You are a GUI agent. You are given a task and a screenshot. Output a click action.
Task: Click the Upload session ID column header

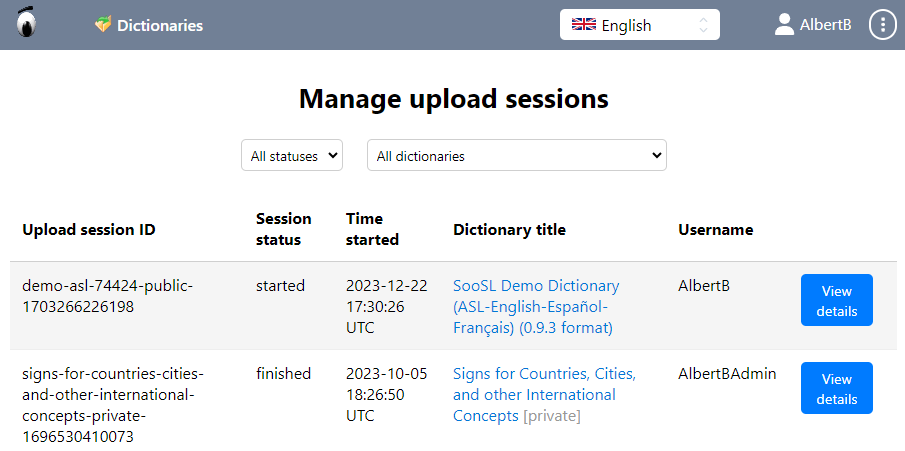(89, 230)
